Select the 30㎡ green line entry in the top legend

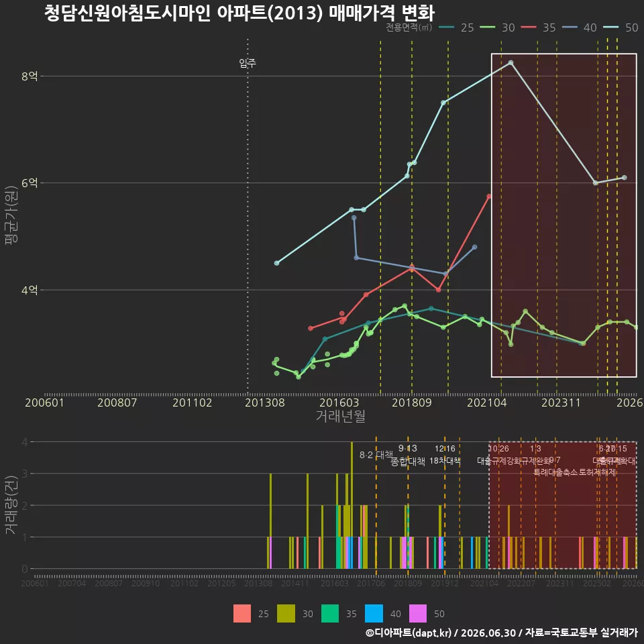pos(497,28)
